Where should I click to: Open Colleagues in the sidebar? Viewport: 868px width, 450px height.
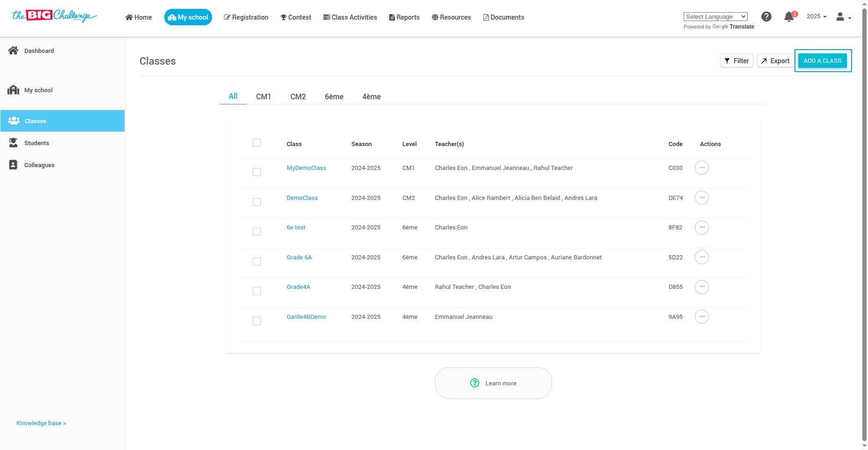(39, 165)
